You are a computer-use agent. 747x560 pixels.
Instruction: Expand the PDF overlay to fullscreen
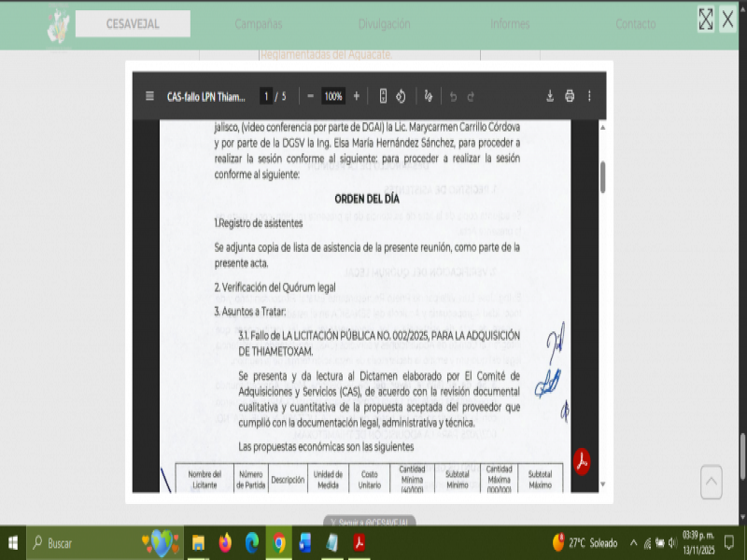[706, 19]
